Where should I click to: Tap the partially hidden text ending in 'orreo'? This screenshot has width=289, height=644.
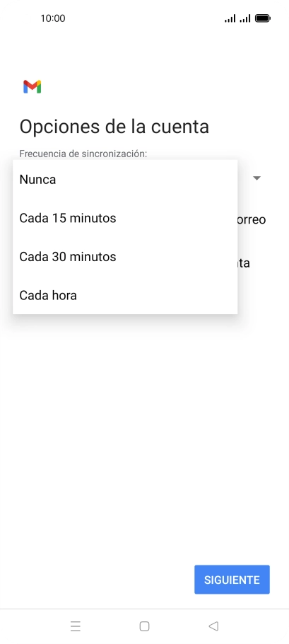tap(252, 219)
